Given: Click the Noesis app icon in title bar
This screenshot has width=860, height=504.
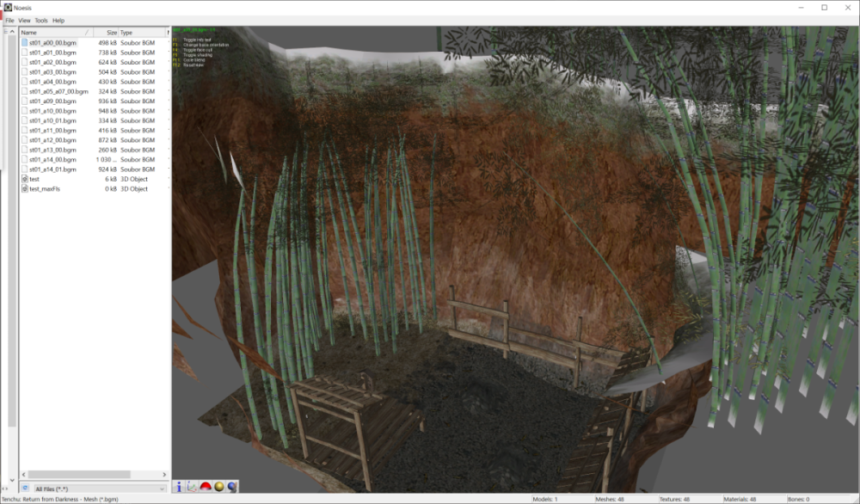Looking at the screenshot, I should click(8, 8).
